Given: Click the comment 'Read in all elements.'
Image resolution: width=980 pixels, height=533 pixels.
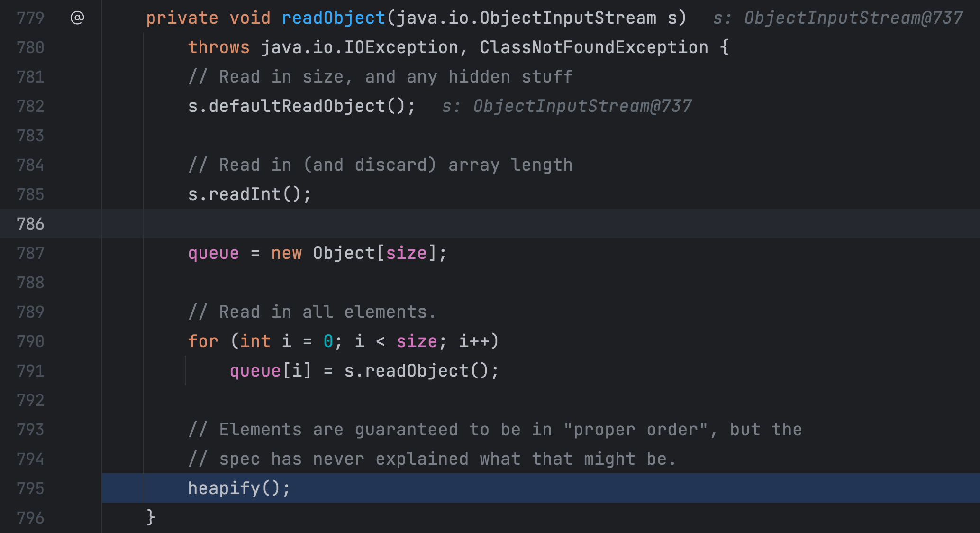Looking at the screenshot, I should (x=312, y=312).
